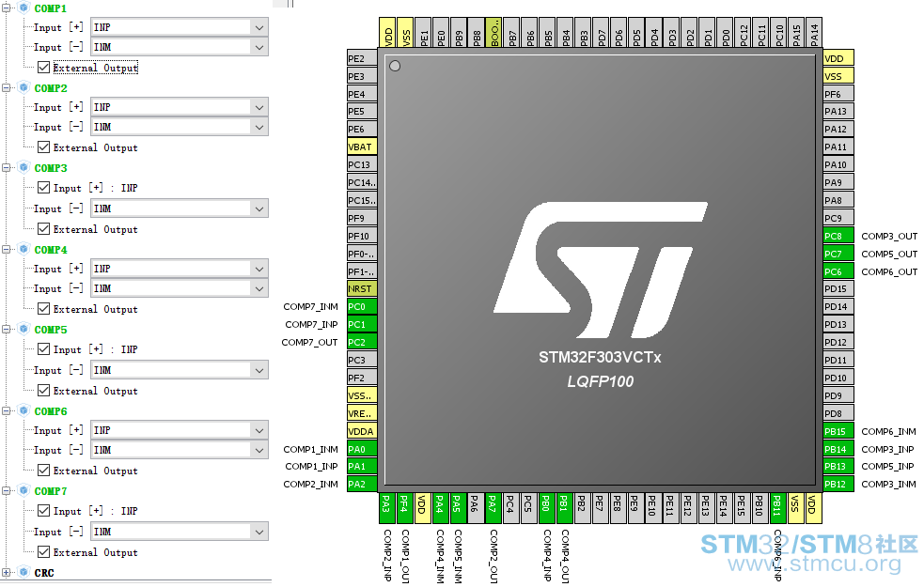Click pin PB12 assigned to COMP3_INM
Viewport: 924px width, 587px height.
click(838, 484)
